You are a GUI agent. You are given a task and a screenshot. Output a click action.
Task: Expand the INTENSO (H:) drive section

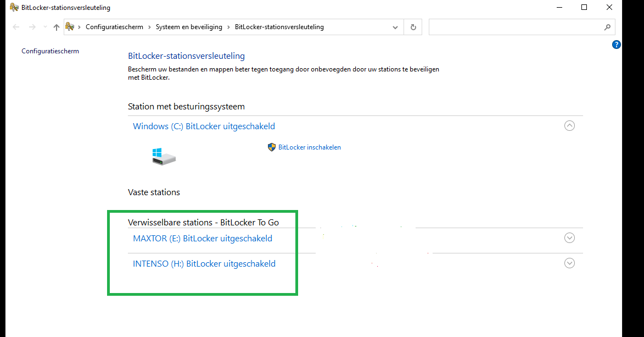click(569, 263)
